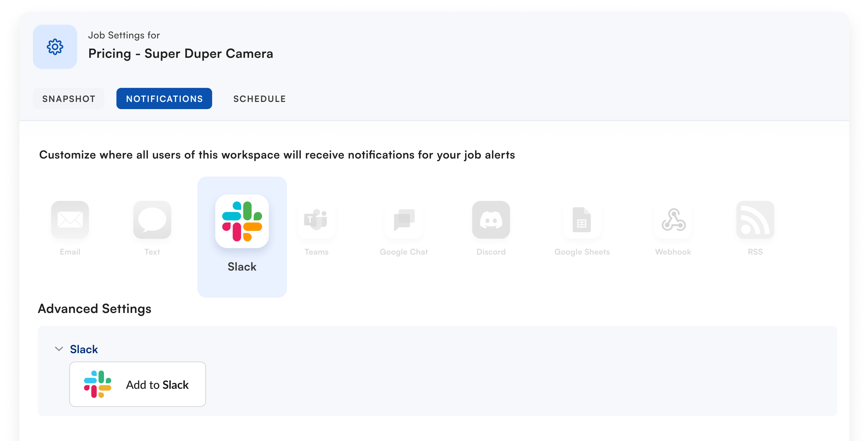Image resolution: width=868 pixels, height=441 pixels.
Task: Select the Google Sheets notification icon
Action: click(582, 220)
